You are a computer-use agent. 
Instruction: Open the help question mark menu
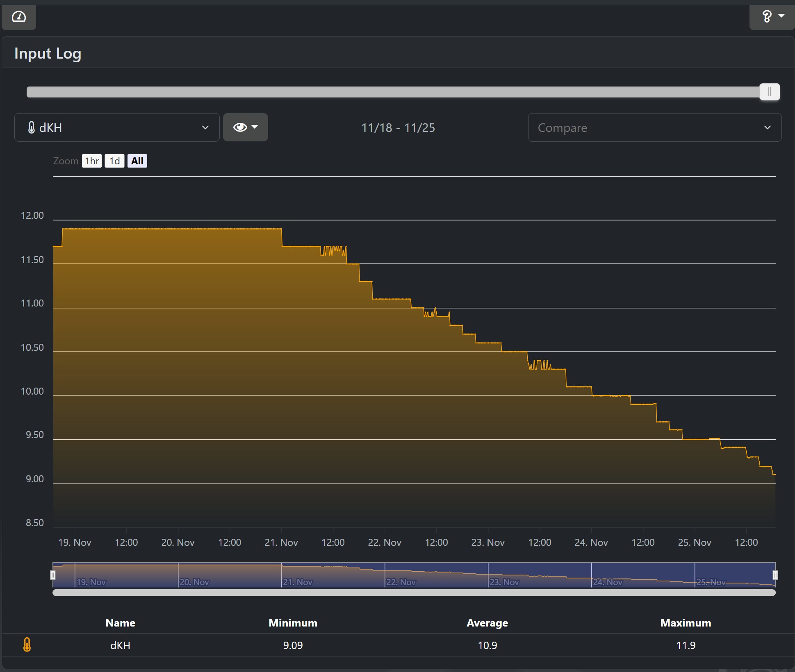[767, 17]
